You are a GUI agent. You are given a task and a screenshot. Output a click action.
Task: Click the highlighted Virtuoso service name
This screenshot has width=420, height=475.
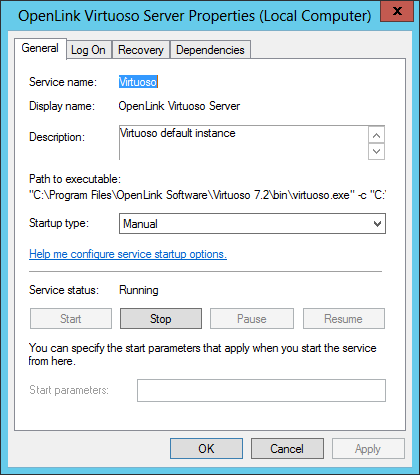(138, 82)
